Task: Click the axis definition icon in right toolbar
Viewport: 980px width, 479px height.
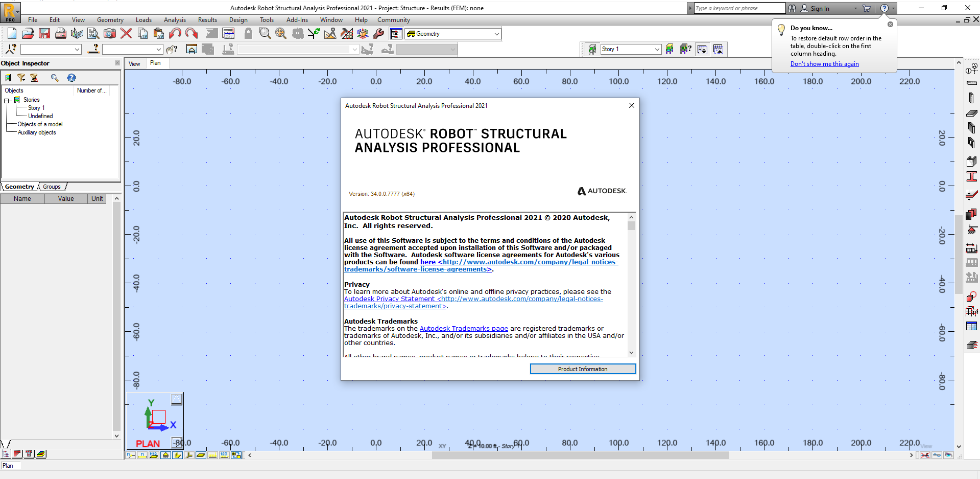Action: tap(971, 67)
